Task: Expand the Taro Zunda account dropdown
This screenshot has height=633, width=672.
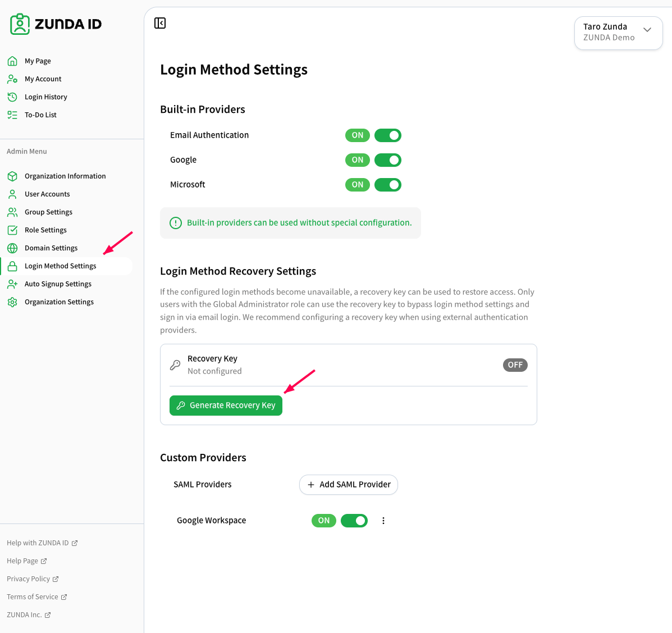Action: [619, 33]
